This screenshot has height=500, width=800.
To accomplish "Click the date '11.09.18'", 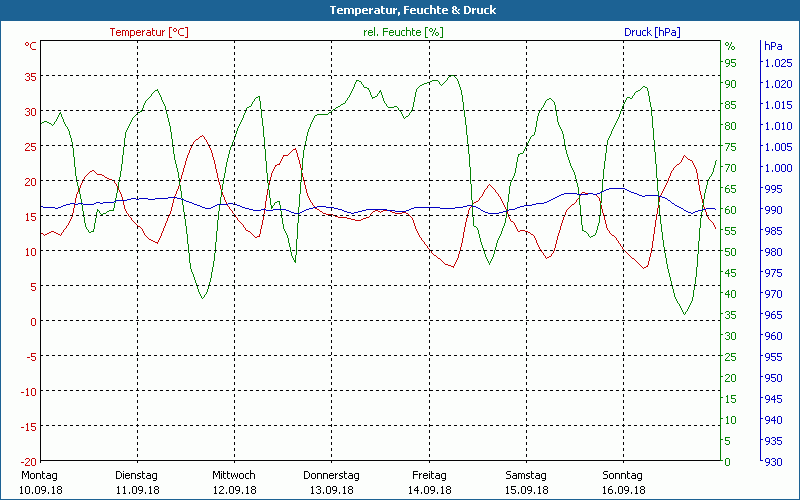I will pyautogui.click(x=138, y=490).
